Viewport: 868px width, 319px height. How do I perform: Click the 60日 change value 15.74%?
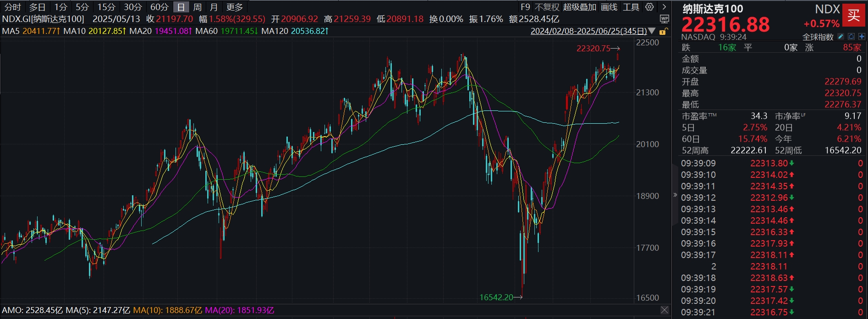pyautogui.click(x=753, y=139)
